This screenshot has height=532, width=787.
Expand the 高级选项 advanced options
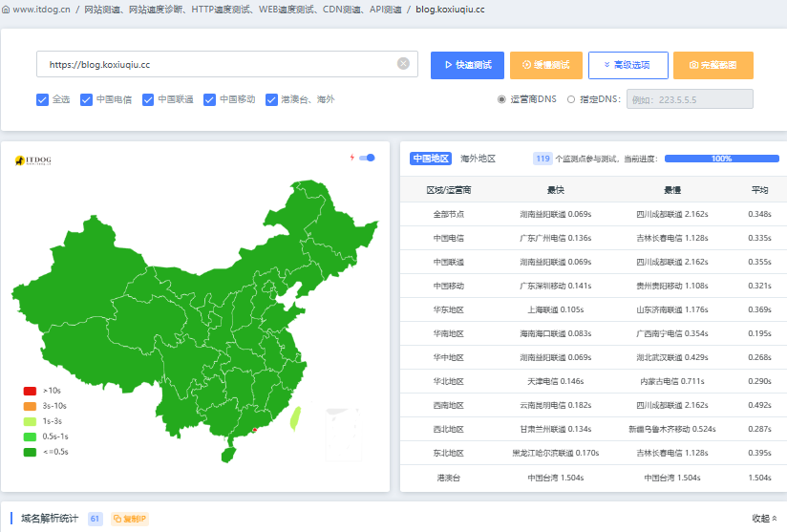(x=627, y=65)
